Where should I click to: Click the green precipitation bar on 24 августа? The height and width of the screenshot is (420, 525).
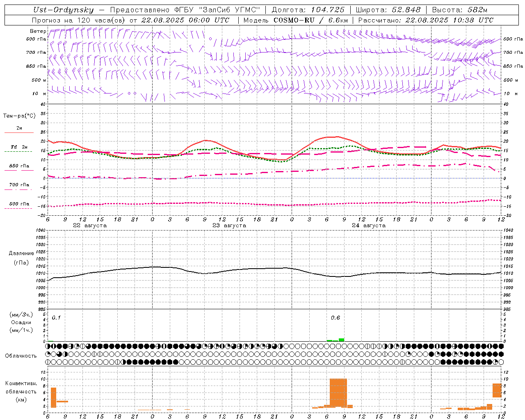341,340
